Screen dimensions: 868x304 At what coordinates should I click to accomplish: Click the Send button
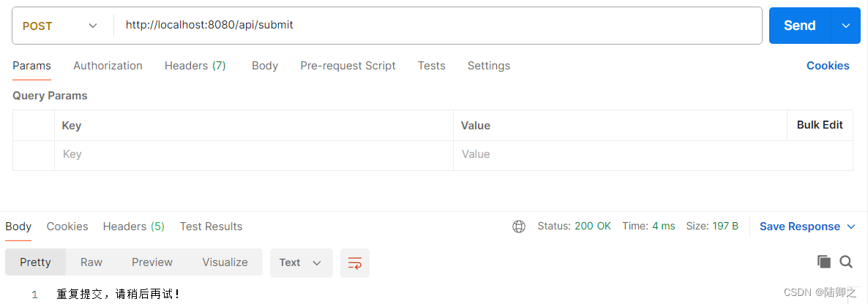pyautogui.click(x=800, y=26)
